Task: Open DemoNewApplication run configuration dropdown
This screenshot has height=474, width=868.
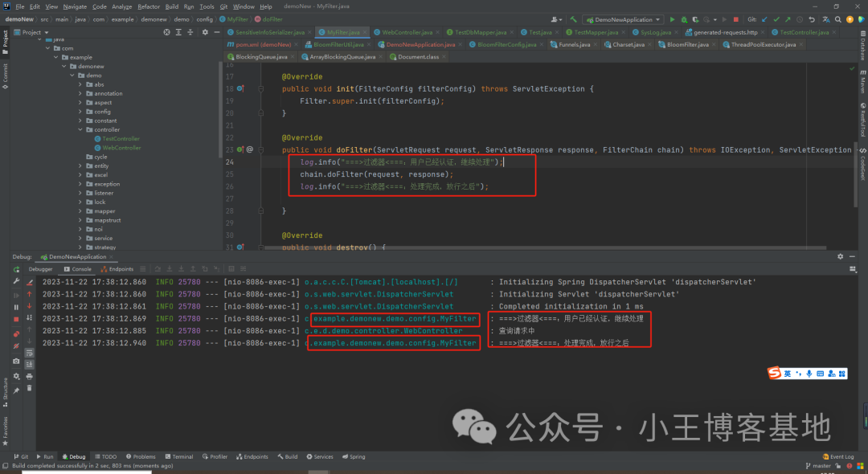Action: pyautogui.click(x=624, y=19)
